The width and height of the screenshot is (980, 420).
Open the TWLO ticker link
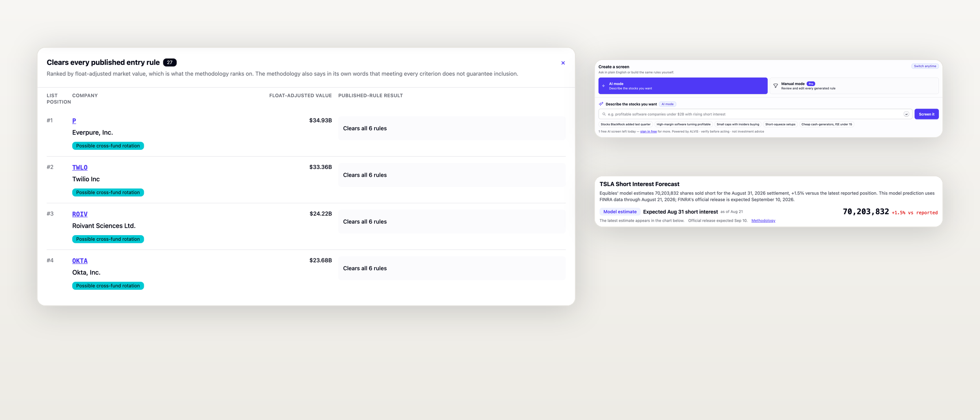pyautogui.click(x=80, y=167)
